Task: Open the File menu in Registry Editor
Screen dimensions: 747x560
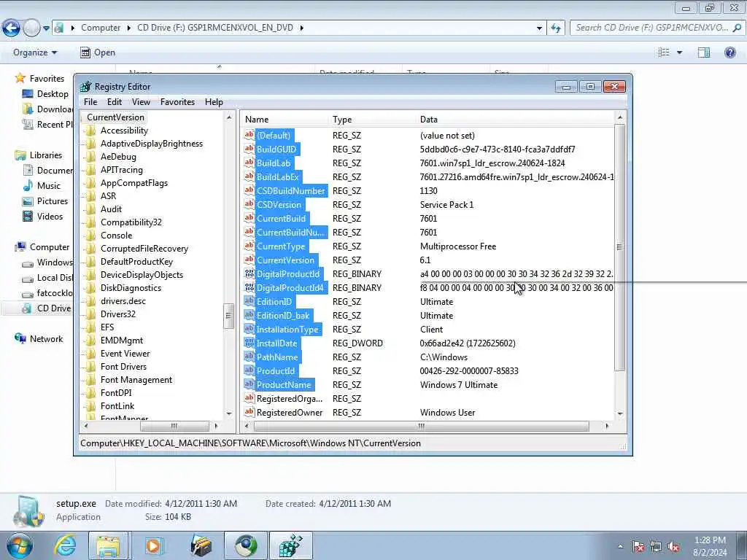Action: click(90, 102)
